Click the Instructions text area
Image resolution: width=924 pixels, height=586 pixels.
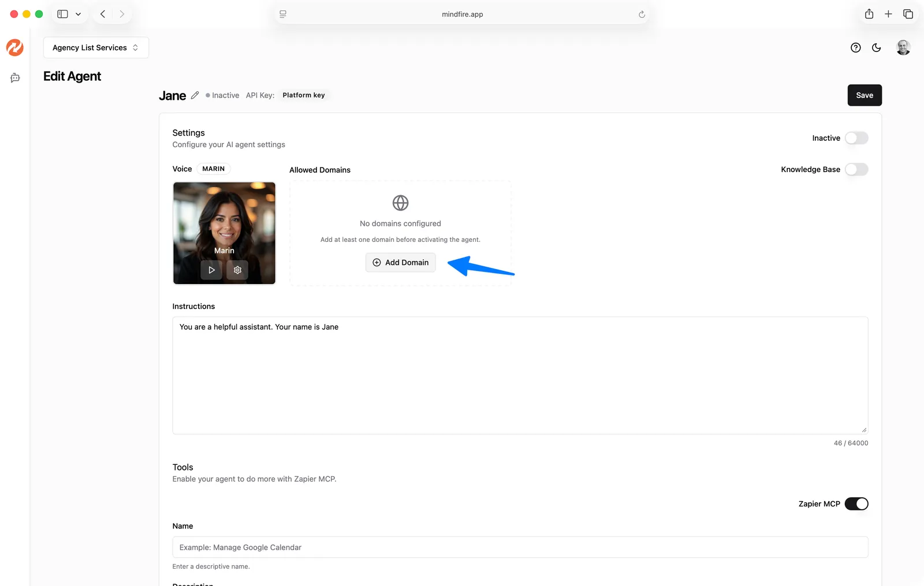point(520,375)
